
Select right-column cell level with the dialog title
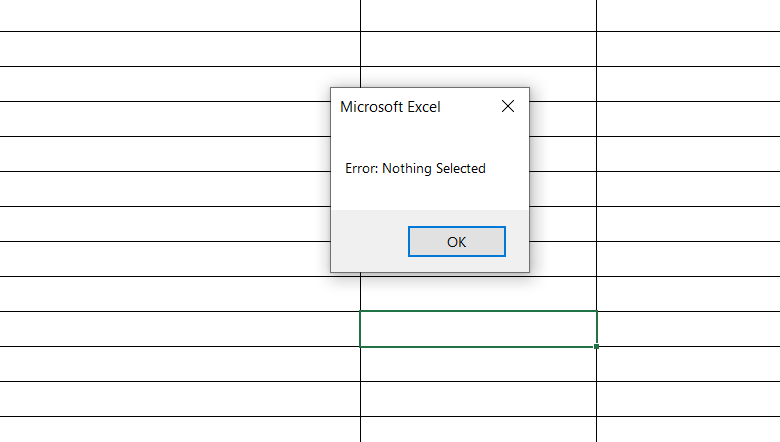click(688, 119)
